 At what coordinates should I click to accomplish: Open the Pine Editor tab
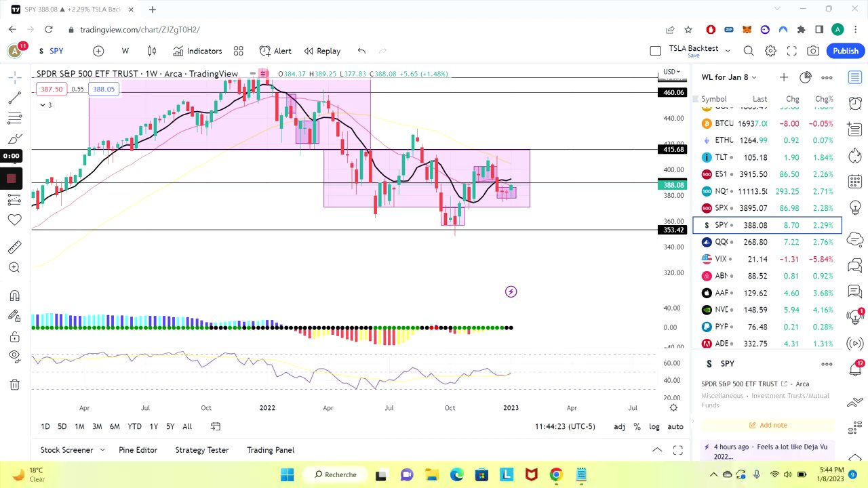click(x=138, y=450)
